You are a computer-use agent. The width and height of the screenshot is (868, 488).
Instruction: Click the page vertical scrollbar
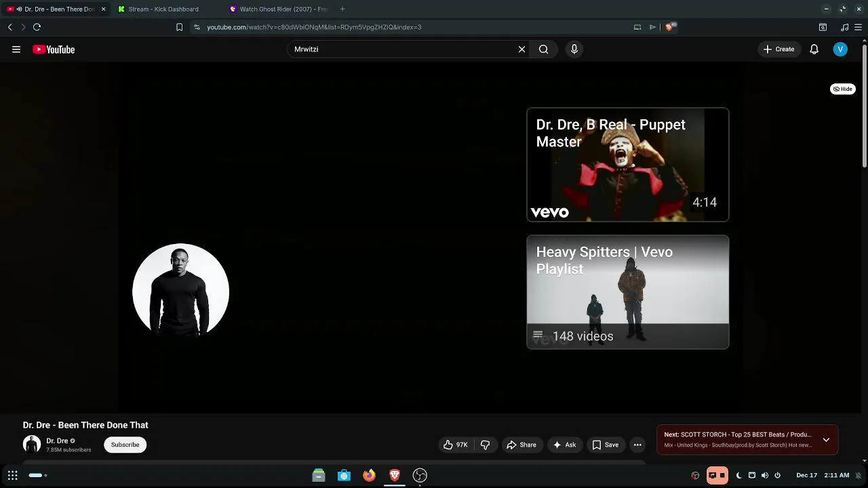pyautogui.click(x=865, y=105)
